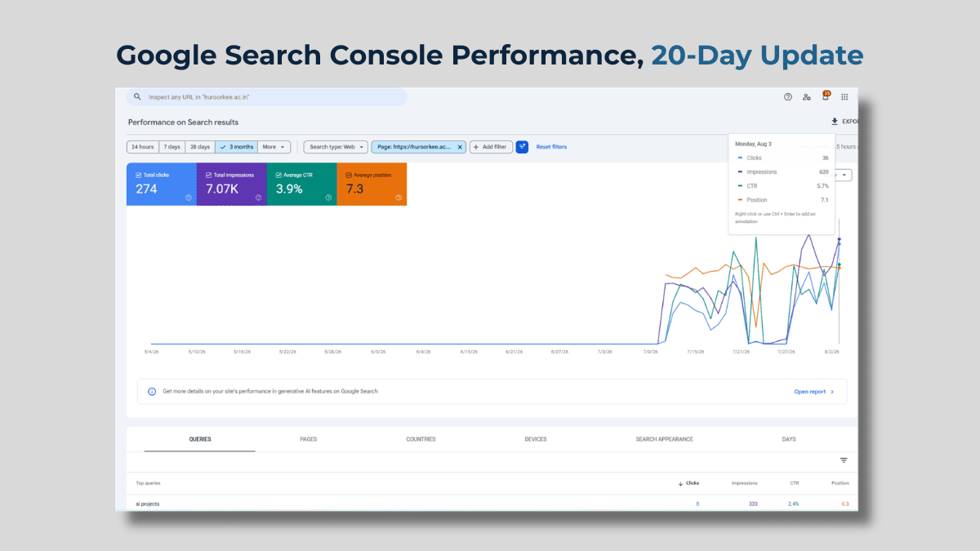Select the 3 months date range
The height and width of the screenshot is (551, 980).
click(236, 147)
